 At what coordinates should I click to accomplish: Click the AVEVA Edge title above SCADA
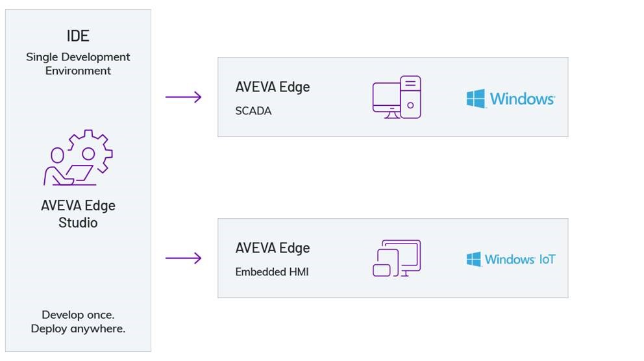click(x=273, y=87)
